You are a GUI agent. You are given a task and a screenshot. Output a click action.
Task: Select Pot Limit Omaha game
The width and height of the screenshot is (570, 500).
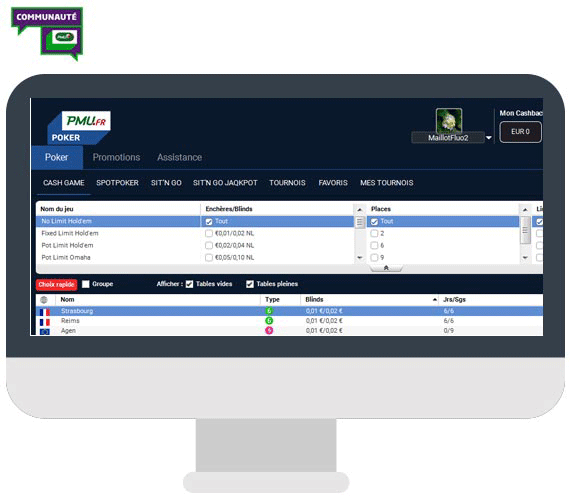point(118,257)
